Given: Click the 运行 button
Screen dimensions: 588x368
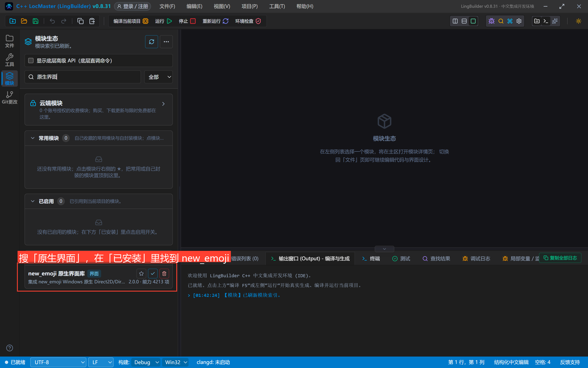Looking at the screenshot, I should pyautogui.click(x=164, y=21).
